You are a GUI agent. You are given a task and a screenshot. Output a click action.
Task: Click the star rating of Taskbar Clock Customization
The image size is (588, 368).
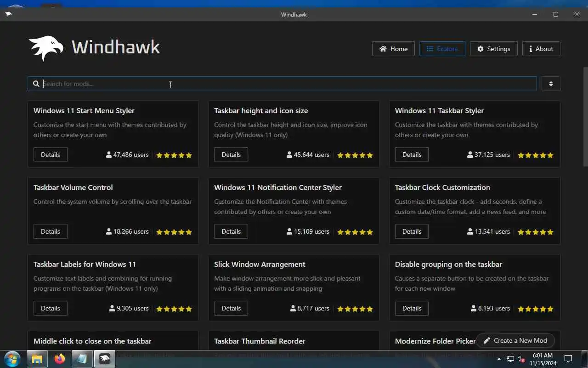coord(536,232)
